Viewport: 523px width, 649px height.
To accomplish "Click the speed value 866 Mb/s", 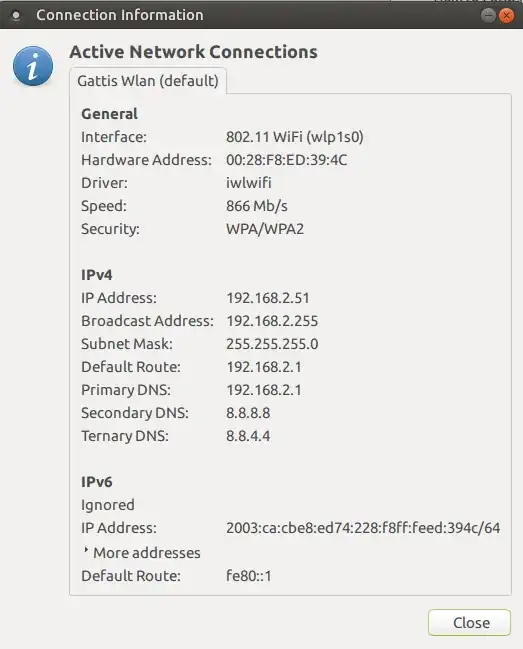I will (x=257, y=206).
